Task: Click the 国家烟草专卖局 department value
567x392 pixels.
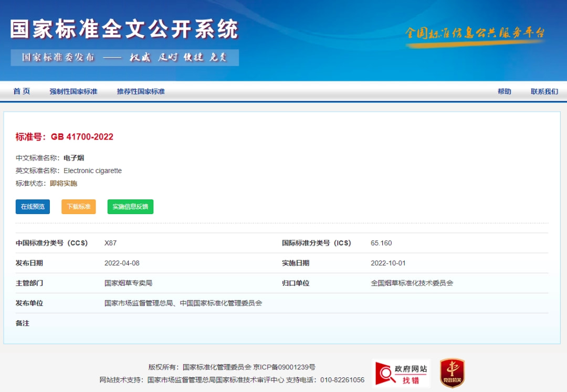Action: [128, 283]
